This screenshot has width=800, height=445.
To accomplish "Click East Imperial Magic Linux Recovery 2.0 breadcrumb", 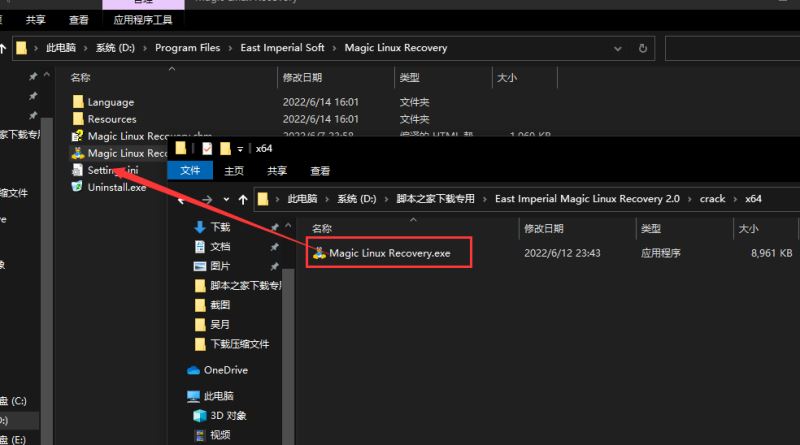I will pyautogui.click(x=587, y=199).
